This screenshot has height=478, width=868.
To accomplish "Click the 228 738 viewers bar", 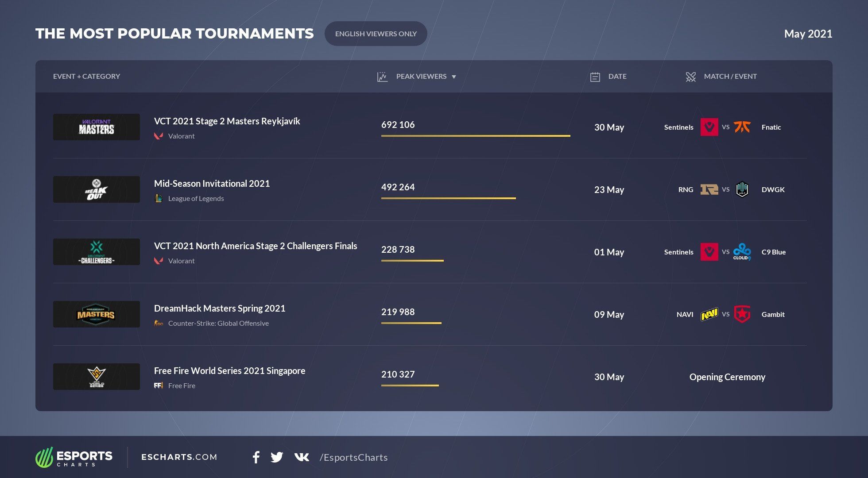I will 412,261.
